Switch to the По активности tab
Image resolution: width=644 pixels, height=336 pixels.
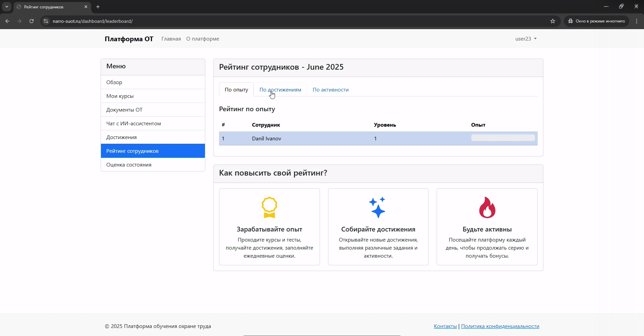click(330, 90)
